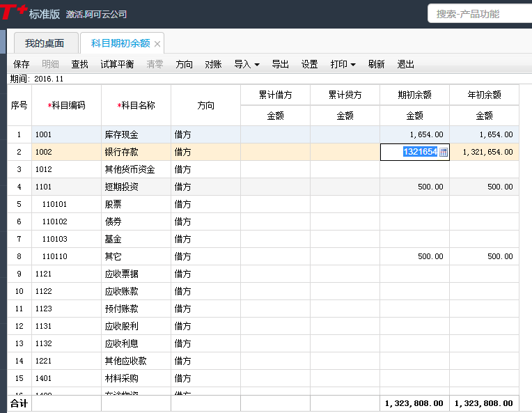Open the 打印 dropdown menu
Image resolution: width=532 pixels, height=413 pixels.
[343, 64]
